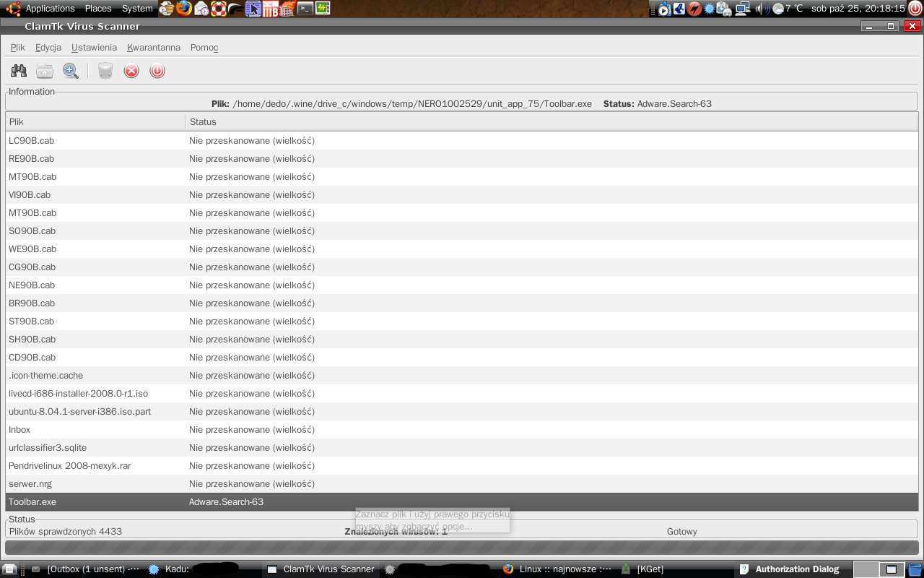Click the purple cursor window icon in panel
Screen dimensions: 924x578
click(x=253, y=9)
